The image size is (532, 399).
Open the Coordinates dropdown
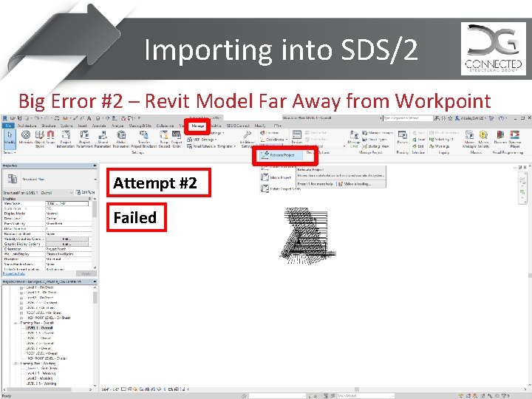click(274, 140)
